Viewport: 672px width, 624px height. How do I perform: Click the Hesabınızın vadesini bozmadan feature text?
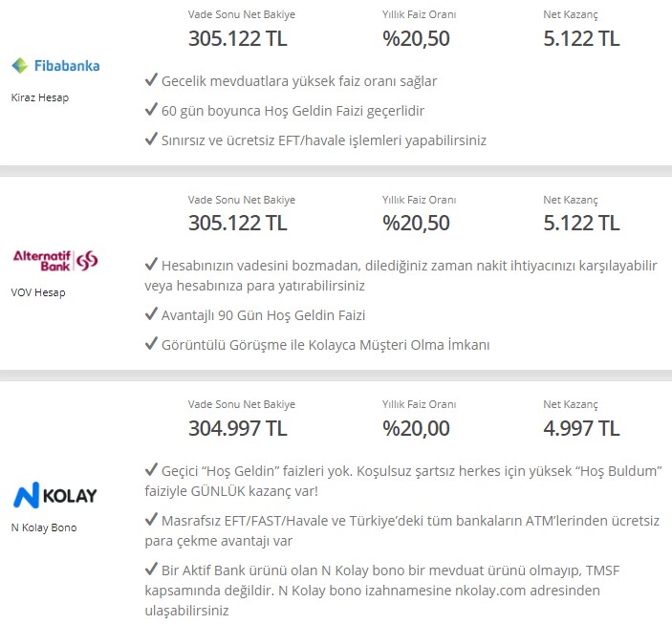pyautogui.click(x=401, y=275)
